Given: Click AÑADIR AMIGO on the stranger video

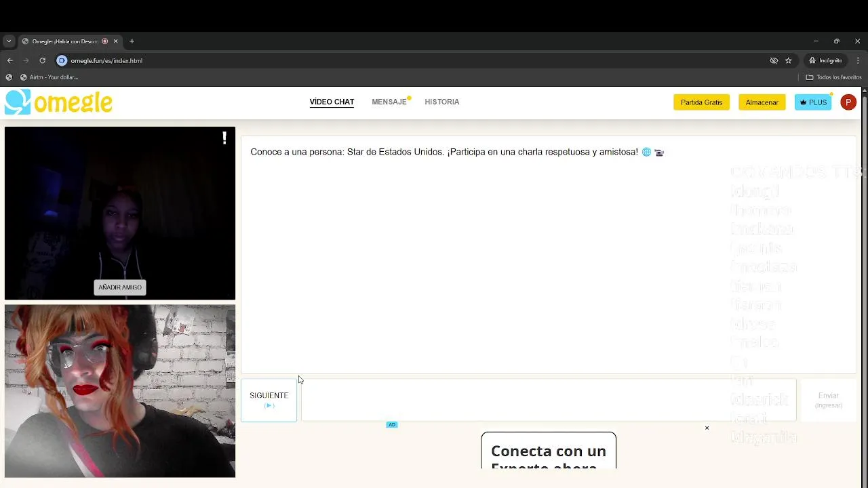Looking at the screenshot, I should (120, 287).
